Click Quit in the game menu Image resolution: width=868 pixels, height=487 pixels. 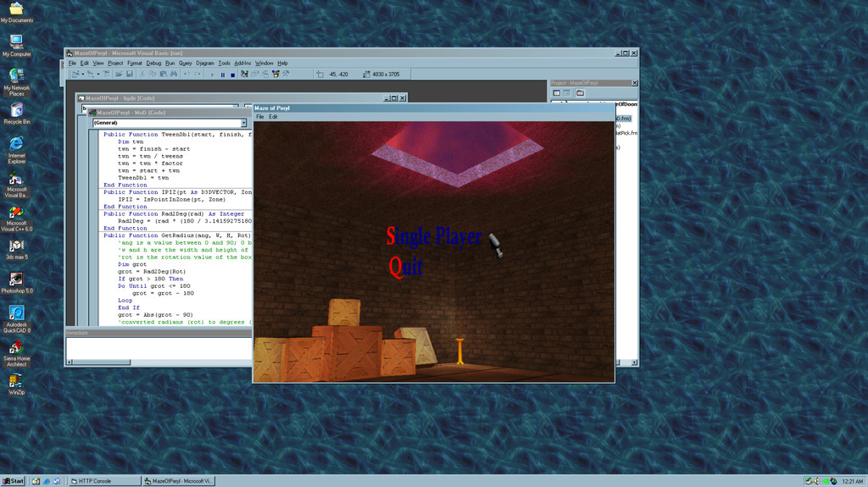(406, 268)
